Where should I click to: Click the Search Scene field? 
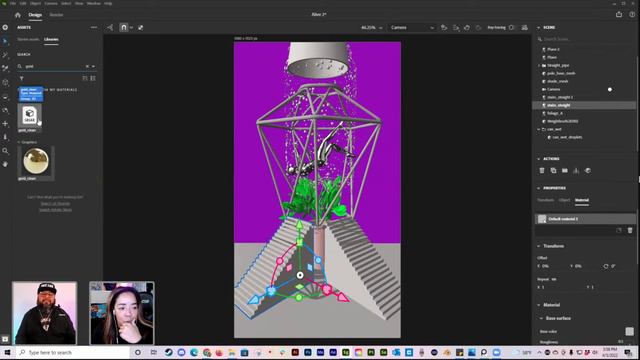(x=587, y=39)
